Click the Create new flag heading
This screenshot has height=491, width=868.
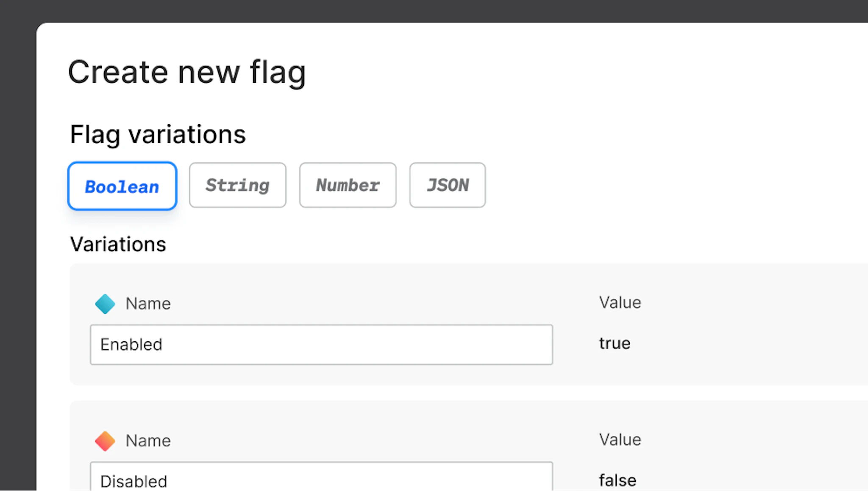[x=186, y=72]
